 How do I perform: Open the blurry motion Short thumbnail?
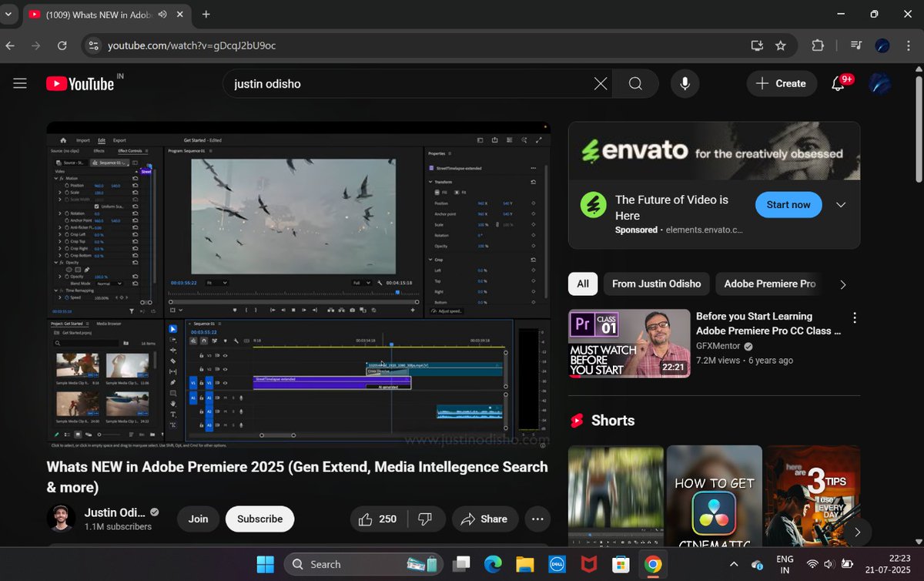[x=615, y=496]
